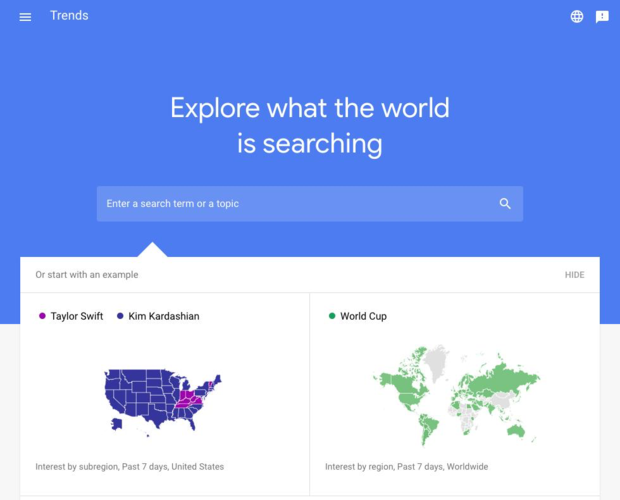Open the hamburger main menu

click(x=25, y=17)
